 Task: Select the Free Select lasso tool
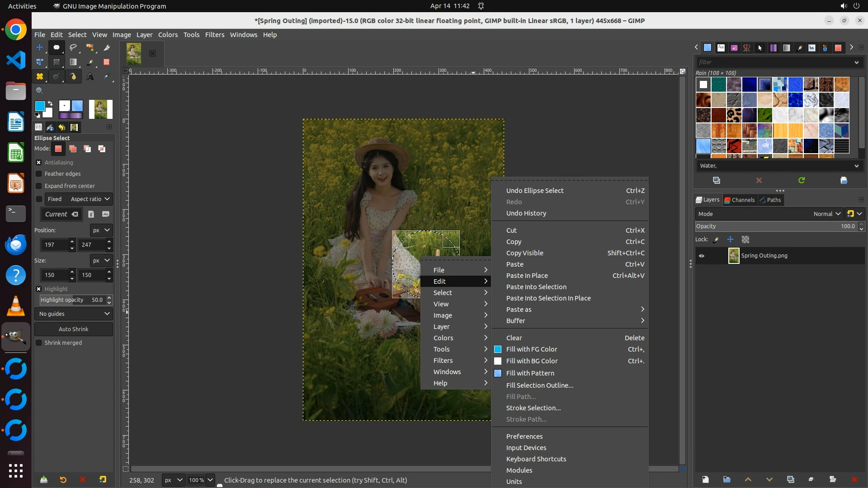click(73, 47)
